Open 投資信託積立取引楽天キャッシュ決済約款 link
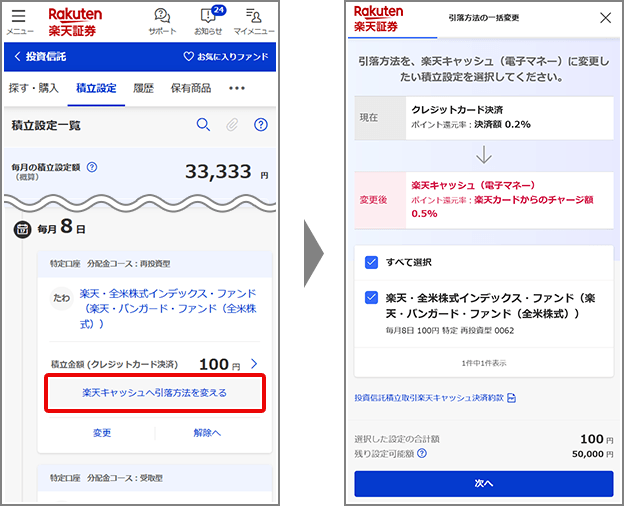 point(429,398)
